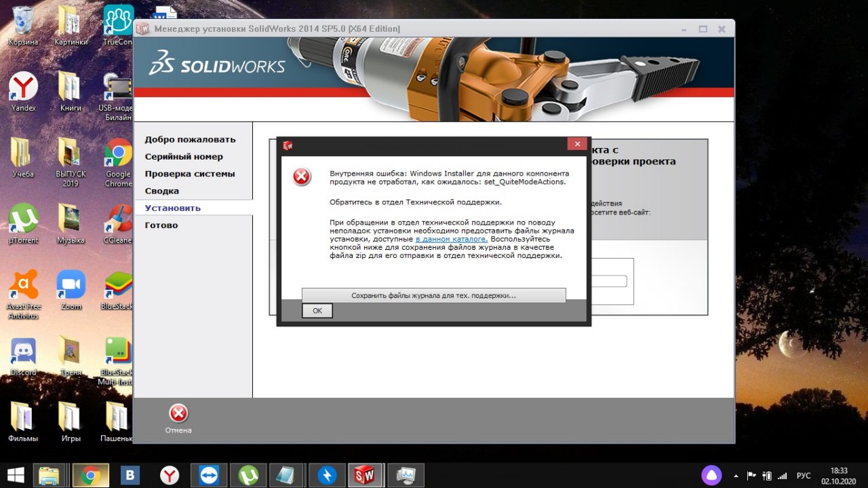The height and width of the screenshot is (488, 868).
Task: Launch TrueConf from desktop
Action: (x=118, y=26)
